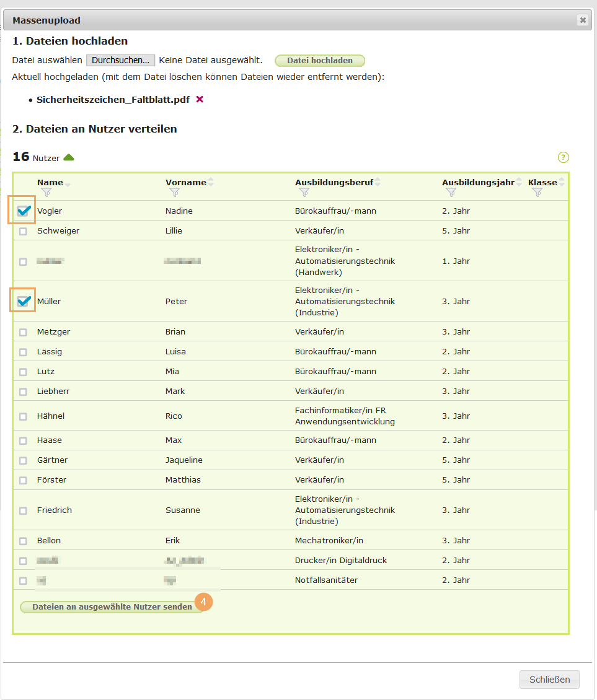Viewport: 597px width, 700px height.
Task: Sort the table by Ausbildungsberuf column
Action: 378,182
